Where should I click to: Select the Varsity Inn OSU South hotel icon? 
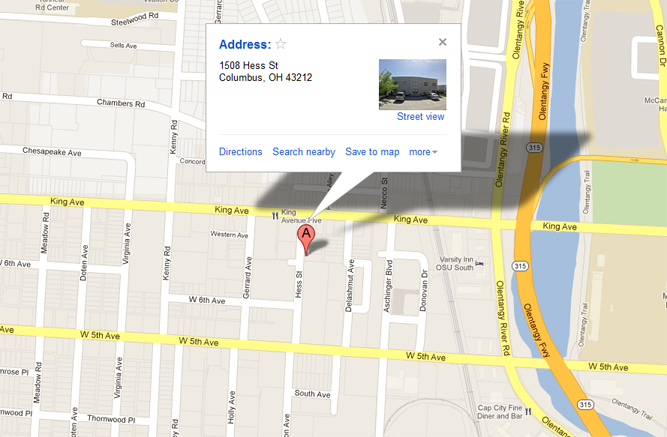coord(480,263)
